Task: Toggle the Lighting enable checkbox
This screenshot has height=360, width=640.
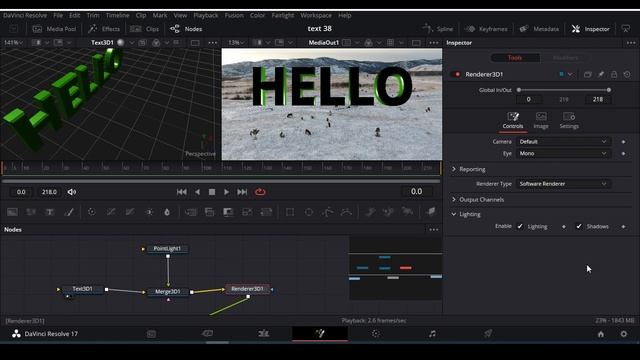Action: [x=520, y=226]
